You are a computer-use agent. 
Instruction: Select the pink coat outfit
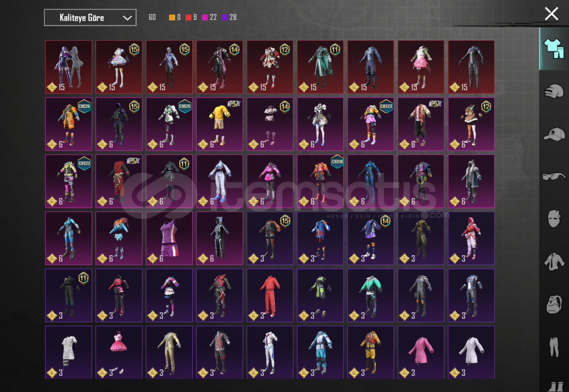(x=421, y=352)
